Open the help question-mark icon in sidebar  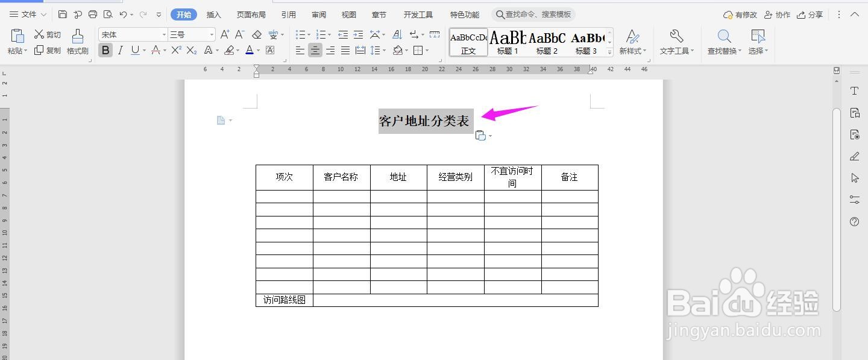[x=854, y=221]
